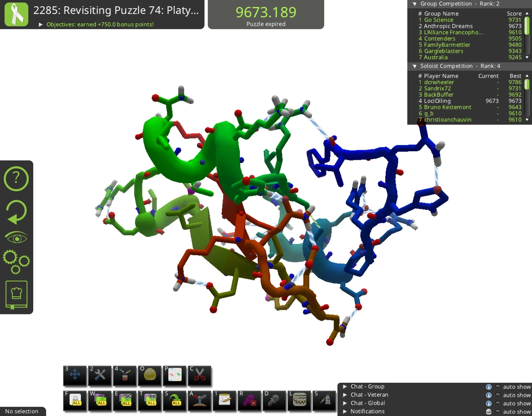This screenshot has width=532, height=416.
Task: Expand the Chat - Veteran panel
Action: [x=345, y=395]
